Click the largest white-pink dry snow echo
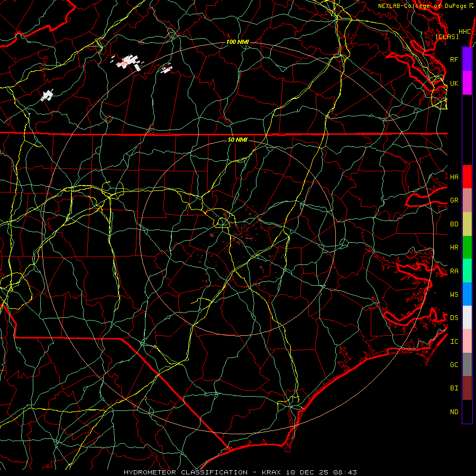This screenshot has height=476, width=476. point(129,62)
